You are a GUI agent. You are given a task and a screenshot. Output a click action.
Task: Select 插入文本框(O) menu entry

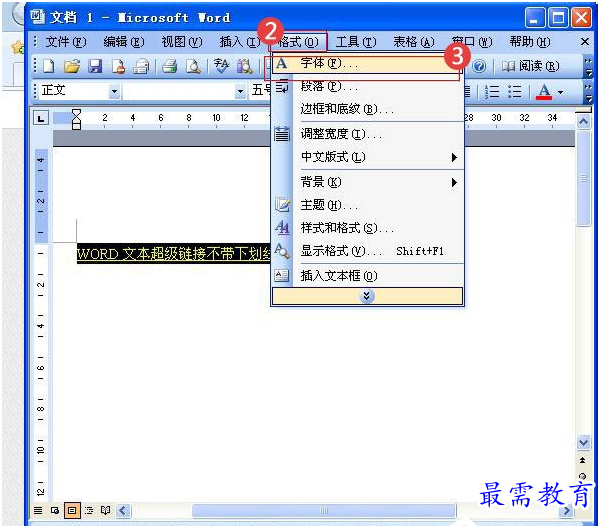367,276
